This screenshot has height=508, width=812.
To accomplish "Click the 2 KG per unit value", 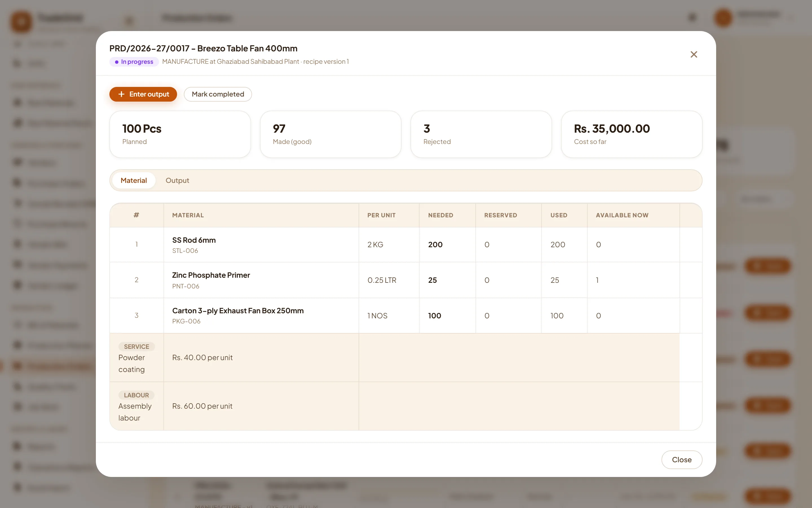I will [375, 245].
